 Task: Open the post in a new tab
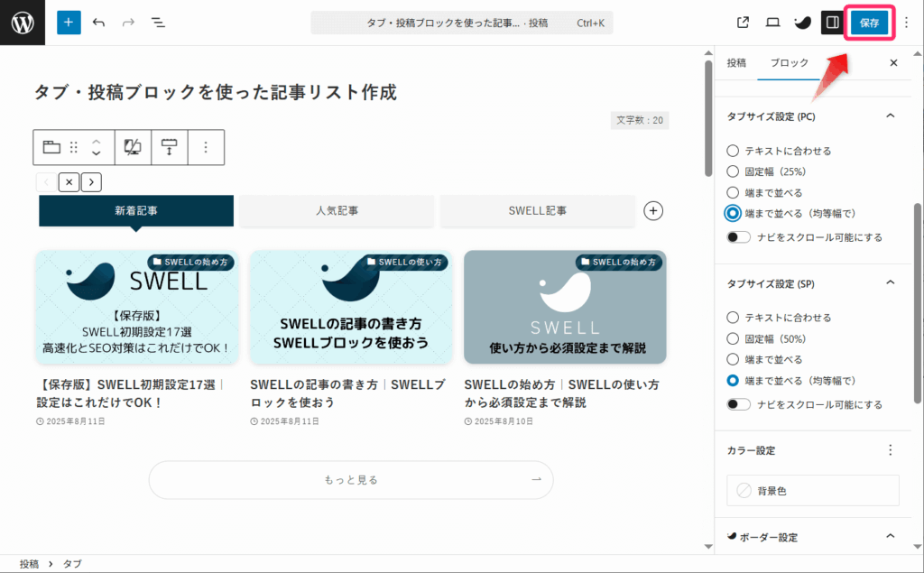[x=743, y=23]
